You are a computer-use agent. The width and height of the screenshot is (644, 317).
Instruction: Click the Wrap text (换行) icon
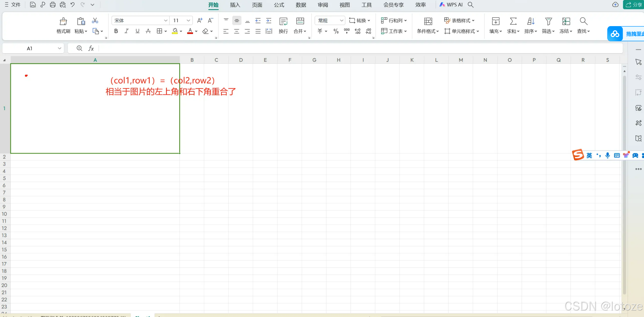(x=283, y=21)
